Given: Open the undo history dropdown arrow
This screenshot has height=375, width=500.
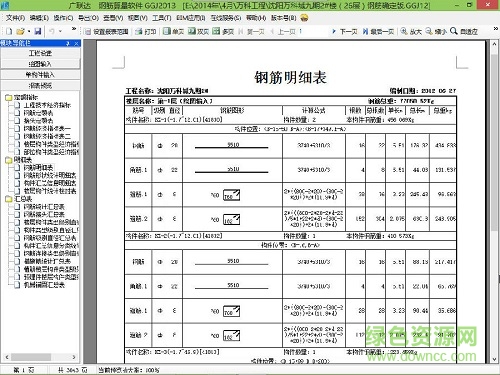Looking at the screenshot, I should point(60,31).
